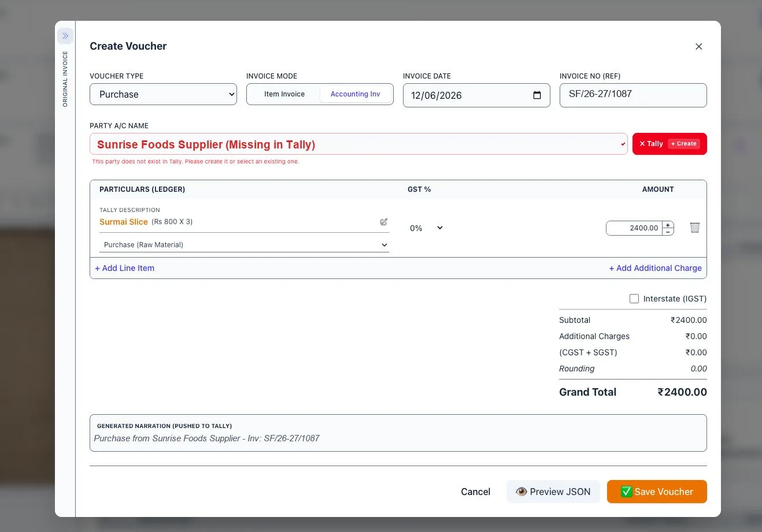
Task: Decrease the 2400.00 amount by one step
Action: tap(668, 232)
